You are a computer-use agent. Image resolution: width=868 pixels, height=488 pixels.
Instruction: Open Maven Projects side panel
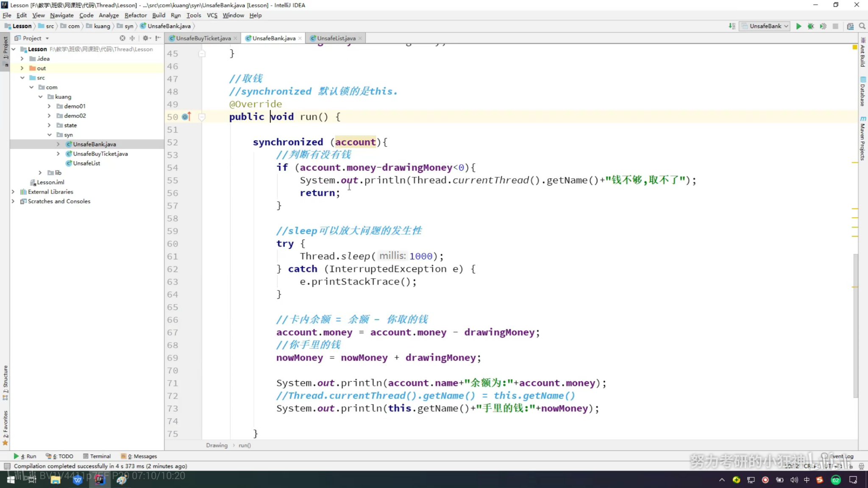coord(863,138)
